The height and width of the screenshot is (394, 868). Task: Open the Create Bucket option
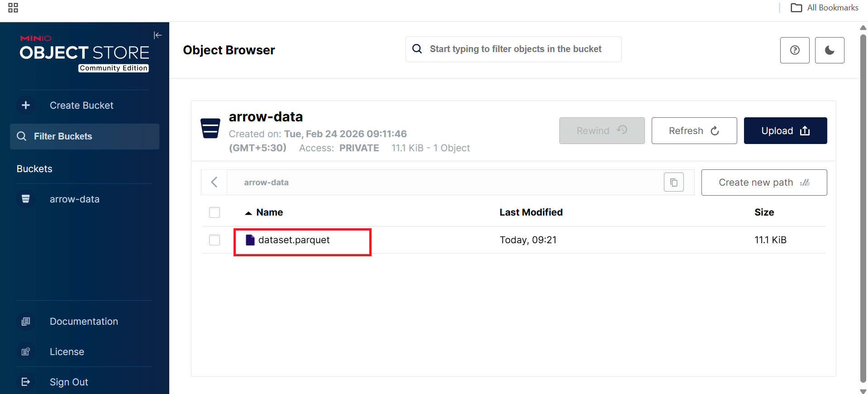coord(81,106)
